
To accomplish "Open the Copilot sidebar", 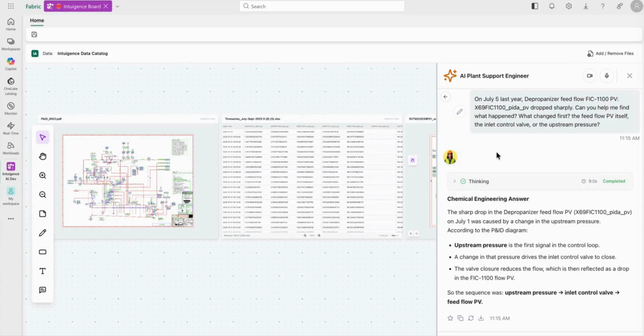I will [x=10, y=63].
